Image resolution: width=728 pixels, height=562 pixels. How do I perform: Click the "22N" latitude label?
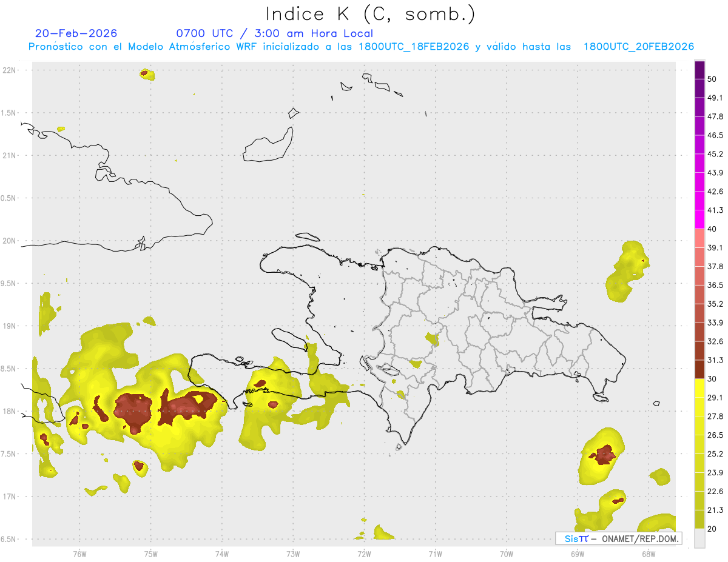point(10,70)
